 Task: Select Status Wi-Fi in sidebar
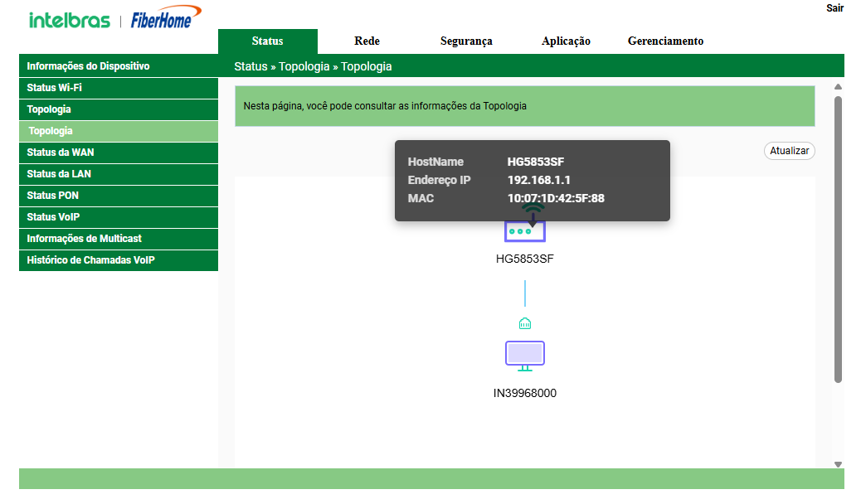tap(119, 88)
